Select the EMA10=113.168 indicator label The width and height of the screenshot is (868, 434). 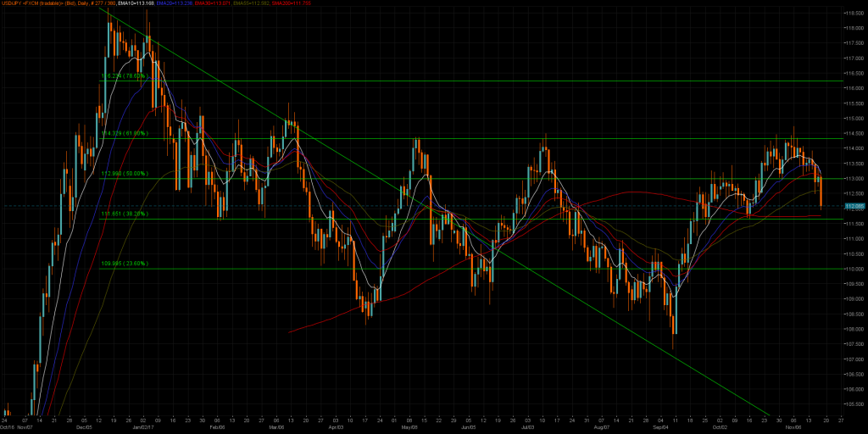[x=138, y=3]
